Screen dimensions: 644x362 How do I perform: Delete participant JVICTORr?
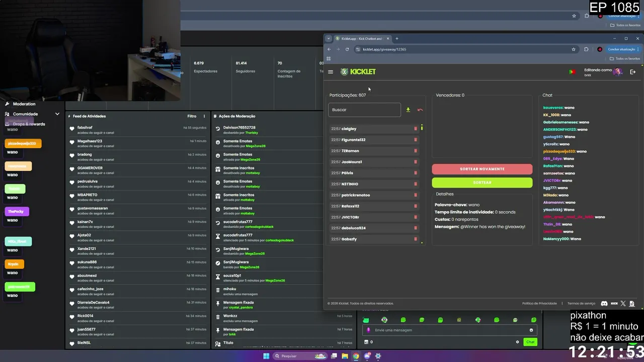(x=416, y=217)
